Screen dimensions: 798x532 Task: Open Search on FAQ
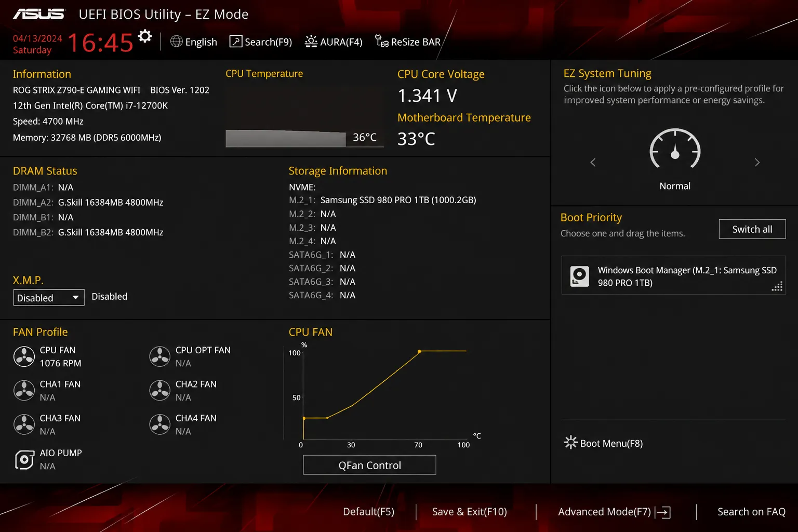(751, 512)
